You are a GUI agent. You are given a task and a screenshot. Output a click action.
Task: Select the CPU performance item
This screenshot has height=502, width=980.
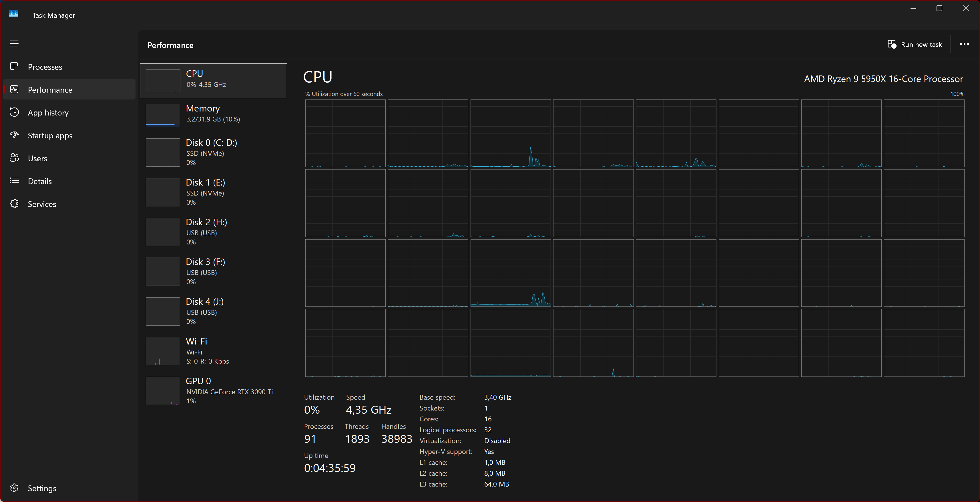213,81
